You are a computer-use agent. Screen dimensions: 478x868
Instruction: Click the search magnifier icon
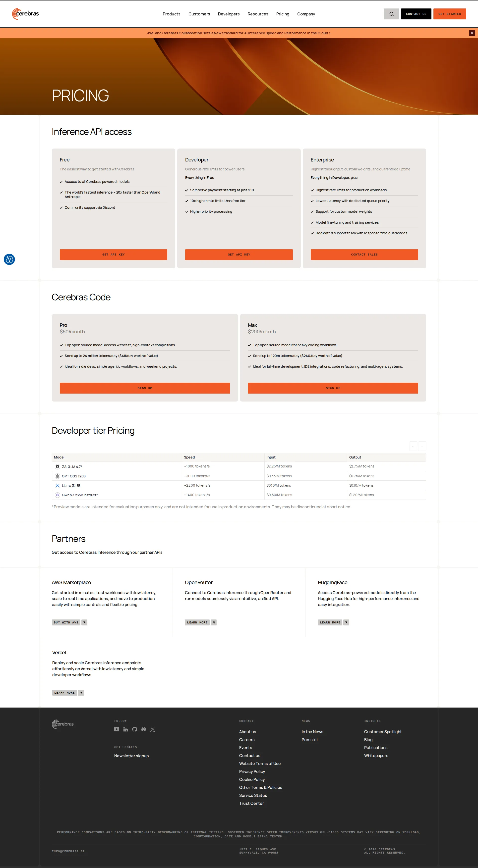click(391, 14)
